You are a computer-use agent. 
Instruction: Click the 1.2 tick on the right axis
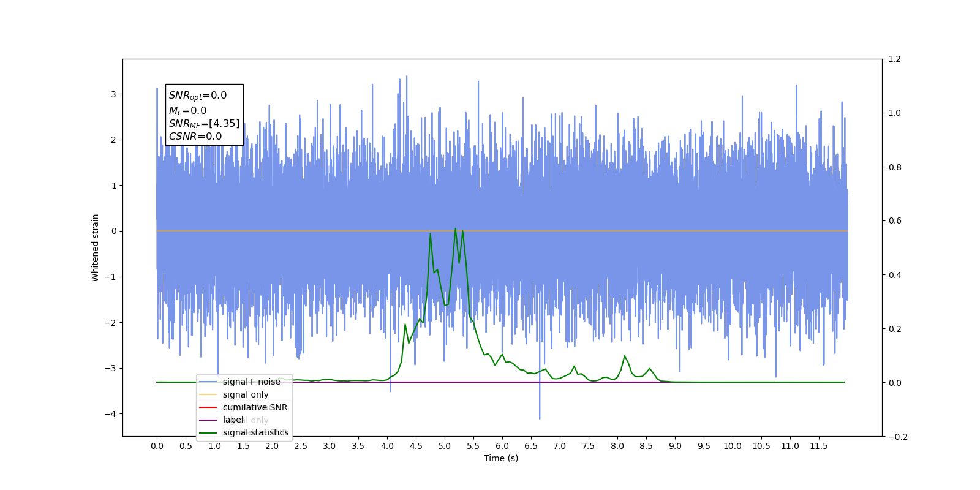click(895, 59)
